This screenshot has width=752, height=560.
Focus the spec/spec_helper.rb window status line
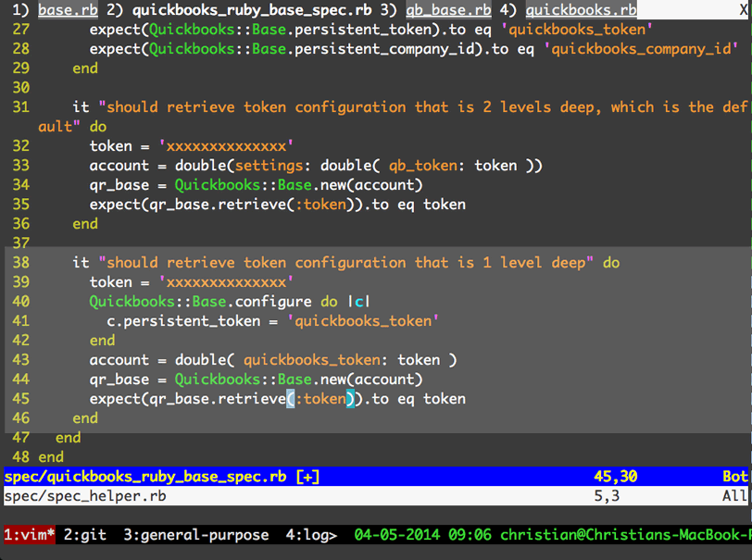pos(376,495)
